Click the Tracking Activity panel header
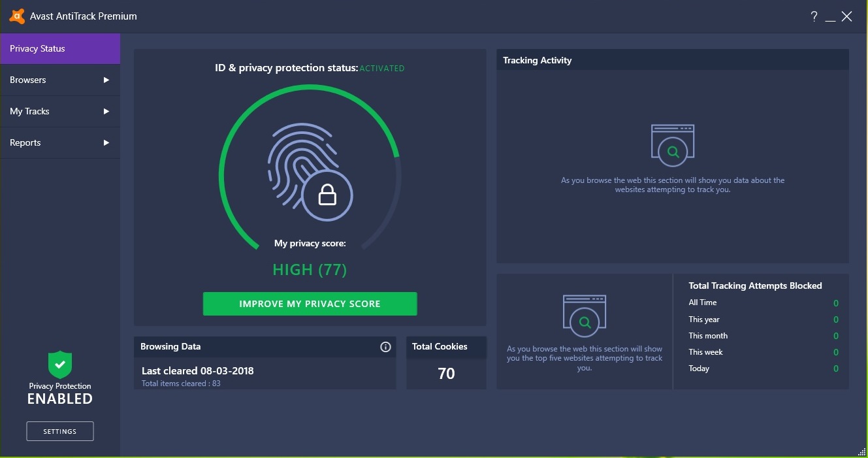The width and height of the screenshot is (868, 458). point(673,60)
